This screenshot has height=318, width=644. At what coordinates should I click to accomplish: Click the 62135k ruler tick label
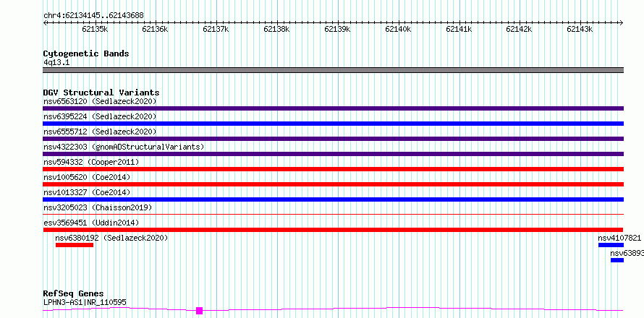click(x=95, y=29)
